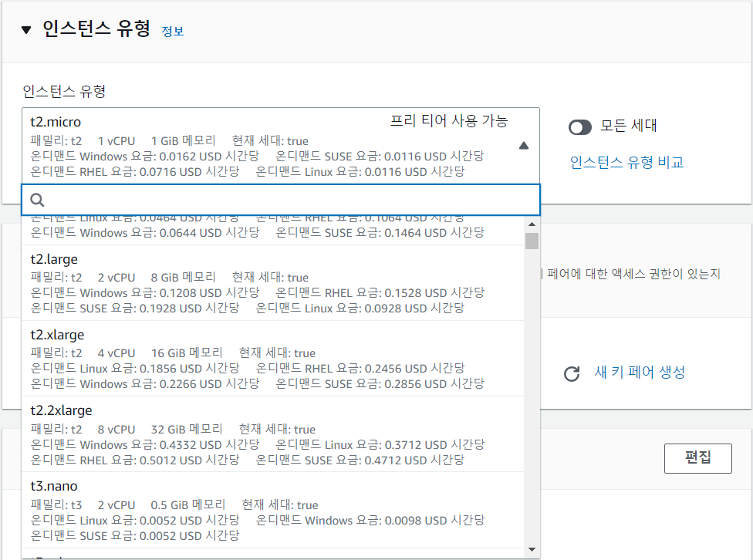Focus the instance type search field
Viewport: 753px width, 560px height.
click(x=281, y=200)
